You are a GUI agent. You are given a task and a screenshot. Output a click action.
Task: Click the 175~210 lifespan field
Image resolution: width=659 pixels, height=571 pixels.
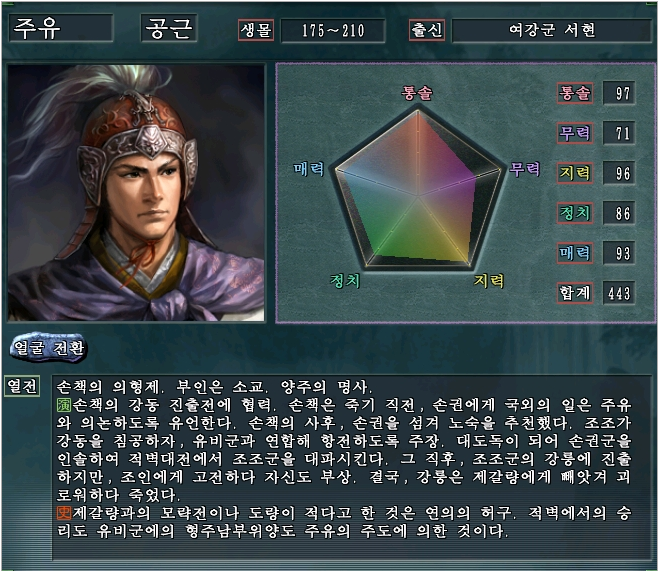(333, 31)
